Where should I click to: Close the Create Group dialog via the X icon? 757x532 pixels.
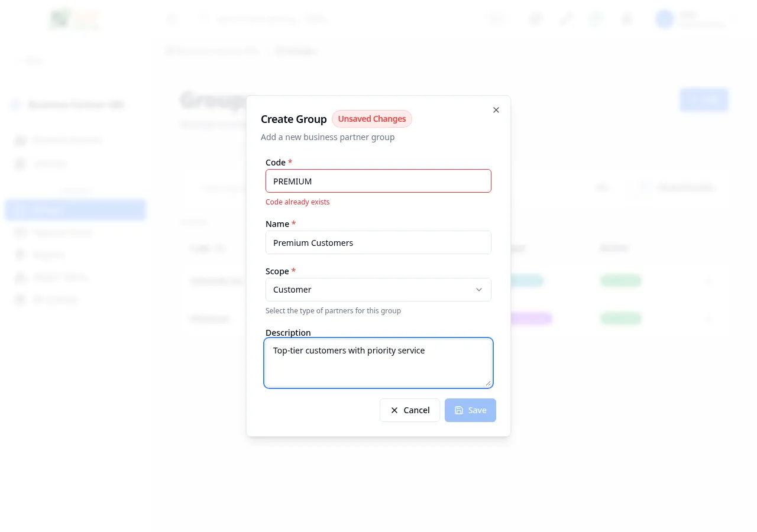point(496,110)
